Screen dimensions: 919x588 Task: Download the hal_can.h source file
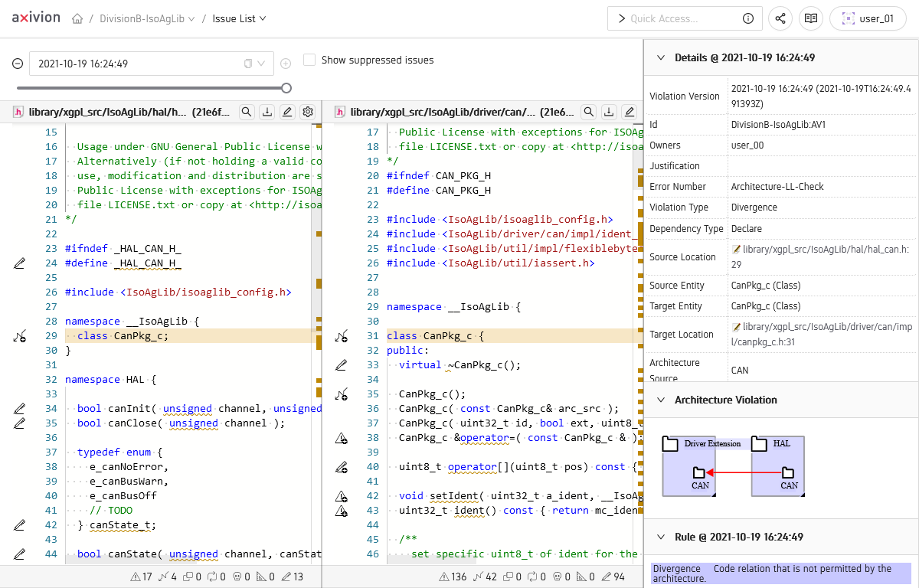coord(267,112)
